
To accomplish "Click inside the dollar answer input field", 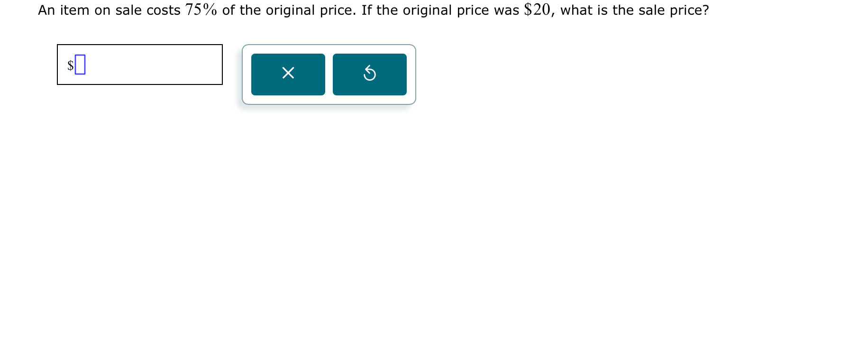I will [140, 65].
